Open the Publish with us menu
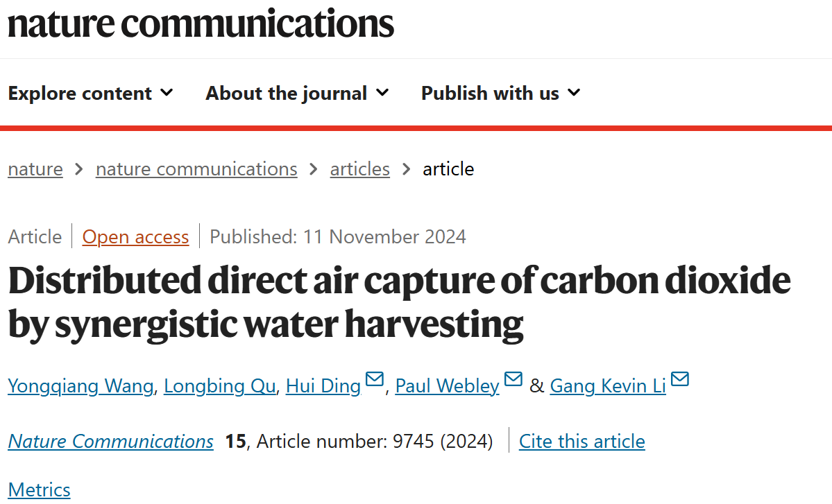 tap(500, 94)
